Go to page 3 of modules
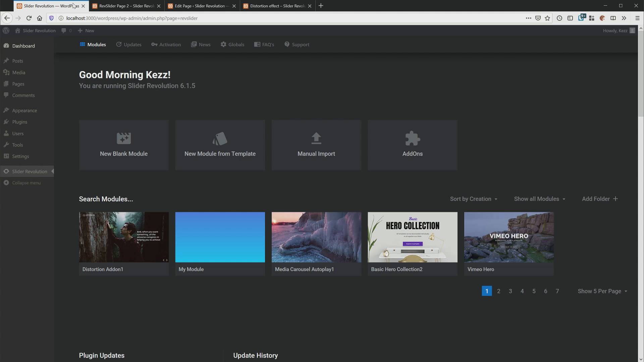Viewport: 644px width, 362px height. pos(510,291)
